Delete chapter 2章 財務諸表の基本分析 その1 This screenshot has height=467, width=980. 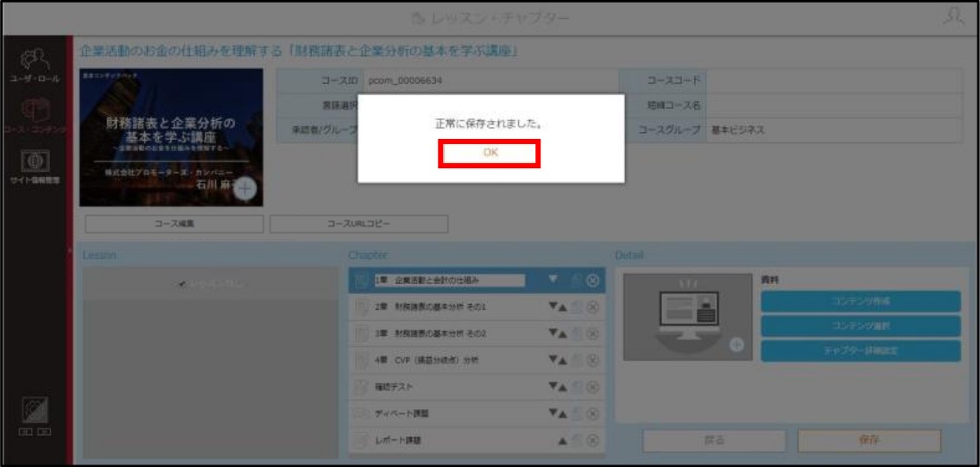click(x=592, y=307)
